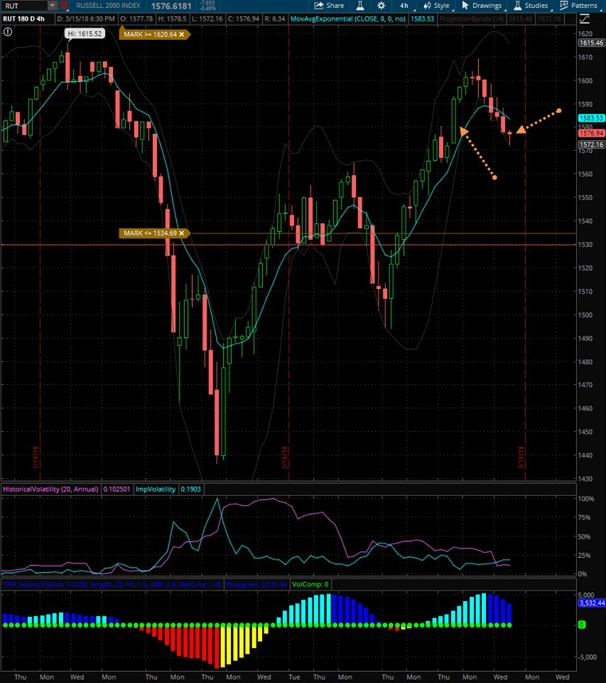Open the flask Edit Studies icon
Viewport: 606px width, 683px height.
click(x=360, y=6)
